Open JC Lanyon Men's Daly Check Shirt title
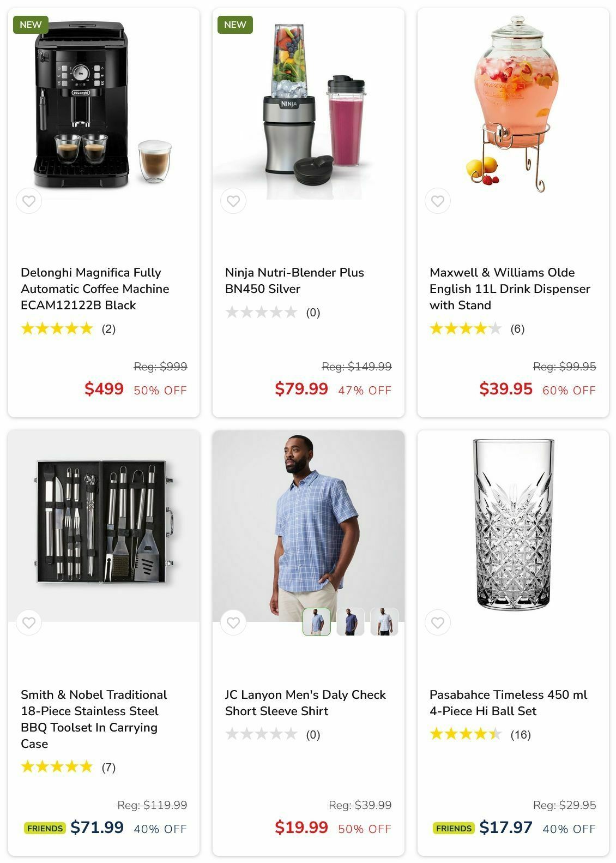This screenshot has width=616, height=863. click(x=305, y=703)
